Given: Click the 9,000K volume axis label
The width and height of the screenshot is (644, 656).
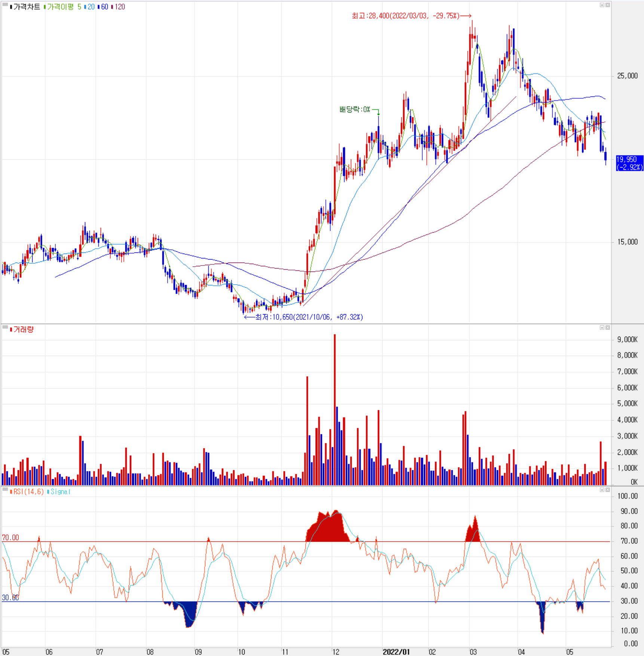Looking at the screenshot, I should coord(627,340).
